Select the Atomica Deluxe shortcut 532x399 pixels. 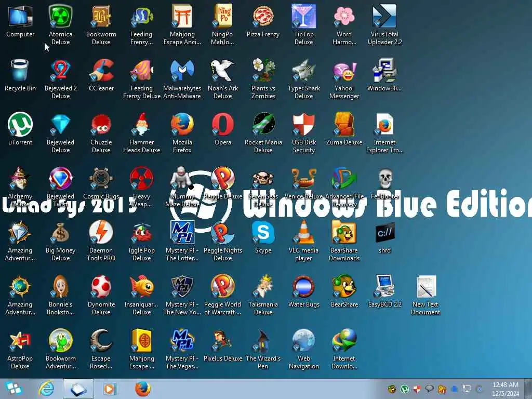tap(60, 24)
